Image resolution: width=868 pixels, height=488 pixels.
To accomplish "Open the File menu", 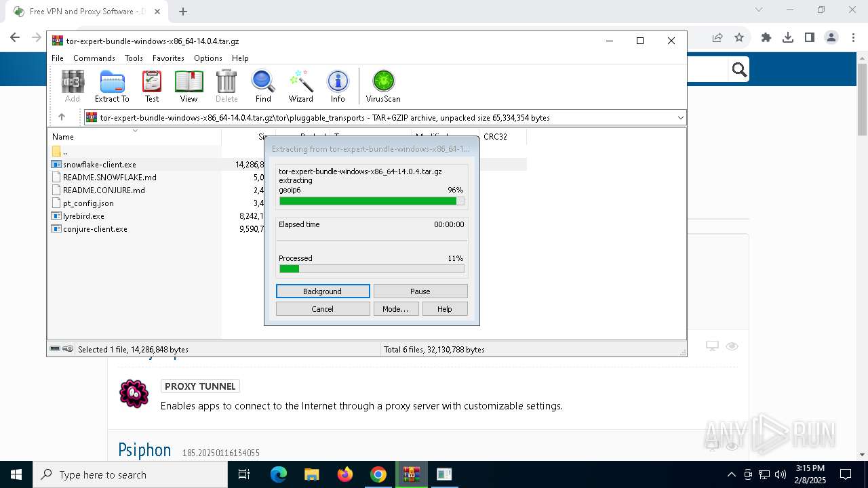I will coord(58,58).
